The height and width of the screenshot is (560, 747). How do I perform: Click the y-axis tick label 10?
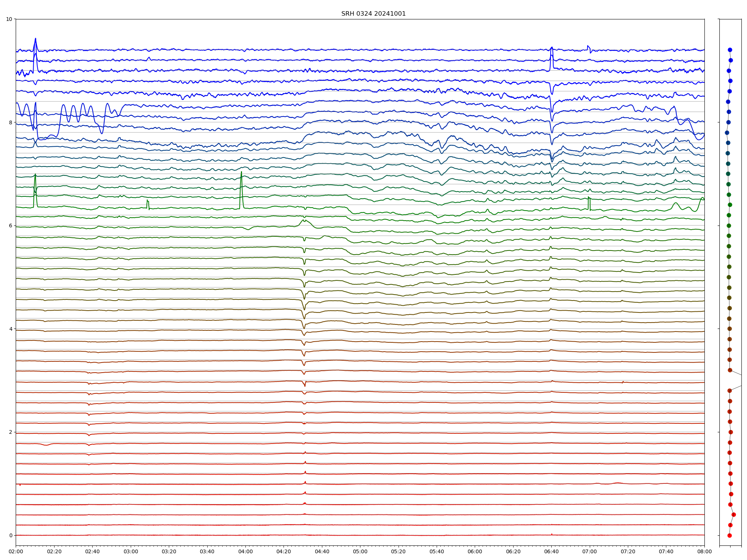click(x=9, y=19)
